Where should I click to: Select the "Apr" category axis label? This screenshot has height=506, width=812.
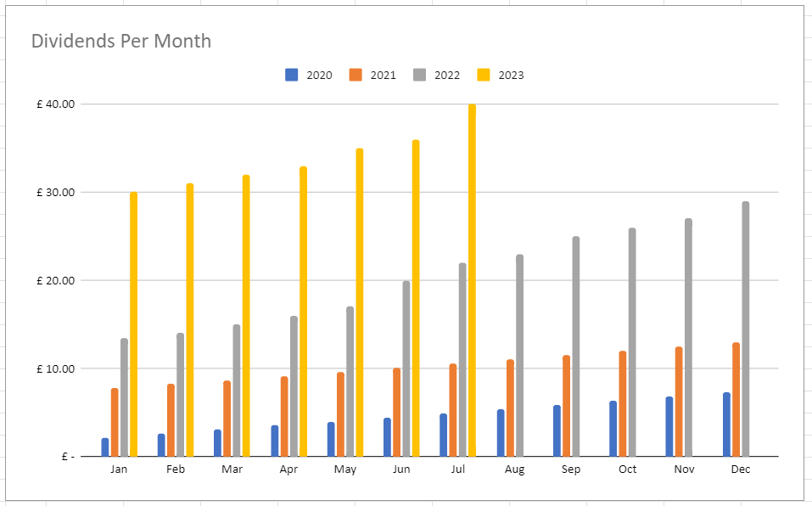[x=288, y=469]
